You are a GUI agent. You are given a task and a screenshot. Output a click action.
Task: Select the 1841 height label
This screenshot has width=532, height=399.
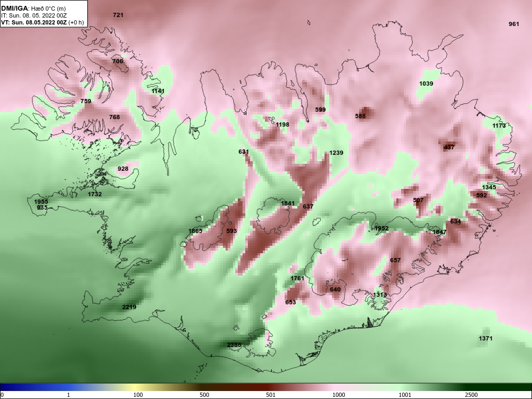point(288,203)
